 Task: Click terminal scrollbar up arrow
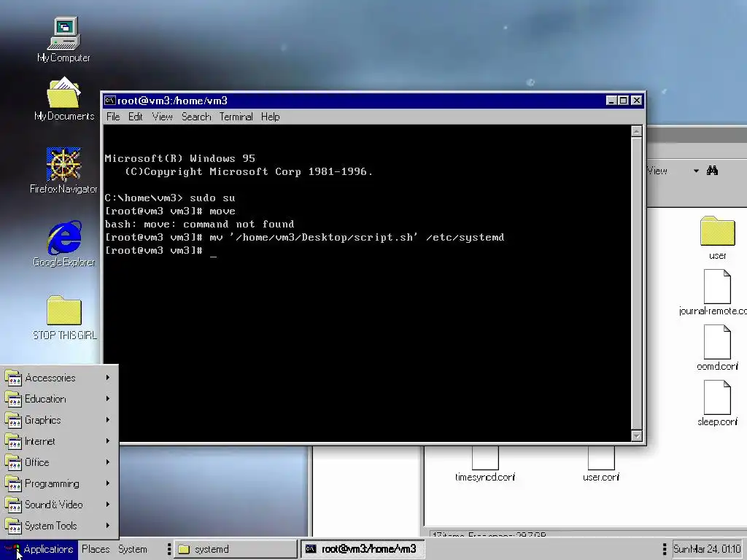click(636, 131)
